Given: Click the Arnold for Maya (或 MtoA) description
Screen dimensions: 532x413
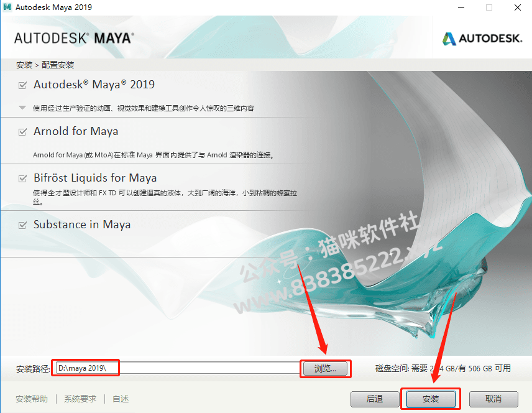Looking at the screenshot, I should 154,155.
